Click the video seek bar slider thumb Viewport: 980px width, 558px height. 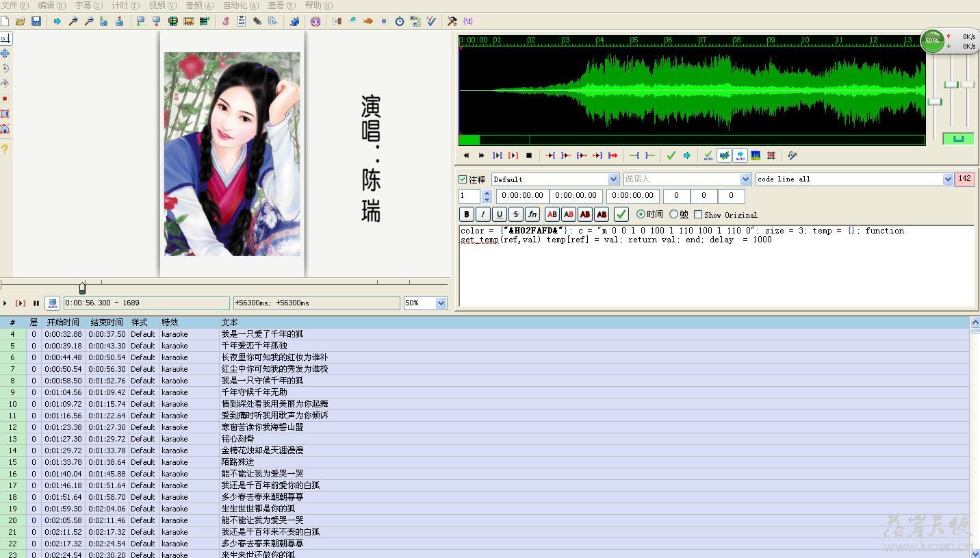coord(82,288)
